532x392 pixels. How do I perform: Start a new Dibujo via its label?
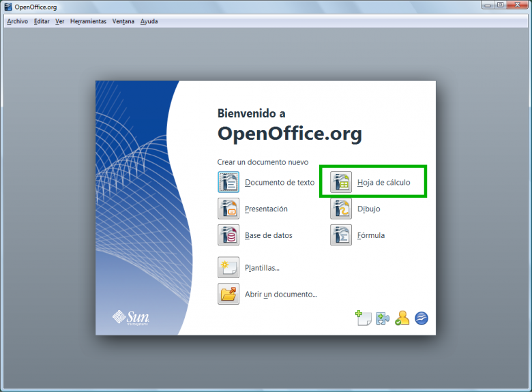[368, 209]
